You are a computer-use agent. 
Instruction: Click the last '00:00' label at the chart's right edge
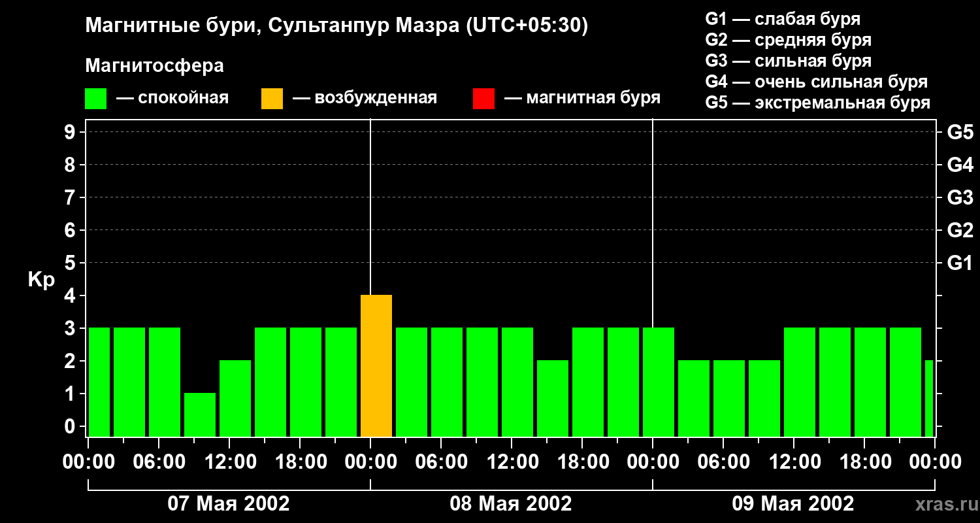coord(935,462)
